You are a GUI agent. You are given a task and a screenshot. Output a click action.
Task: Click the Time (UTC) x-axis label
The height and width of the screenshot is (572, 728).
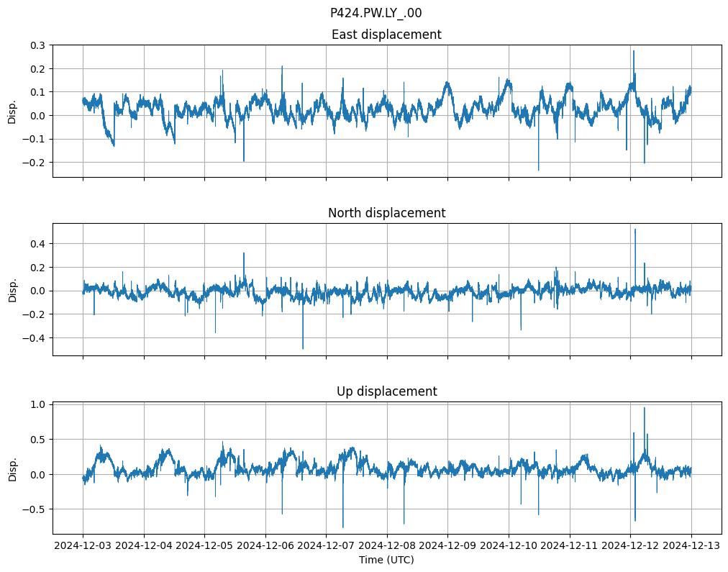tap(386, 560)
